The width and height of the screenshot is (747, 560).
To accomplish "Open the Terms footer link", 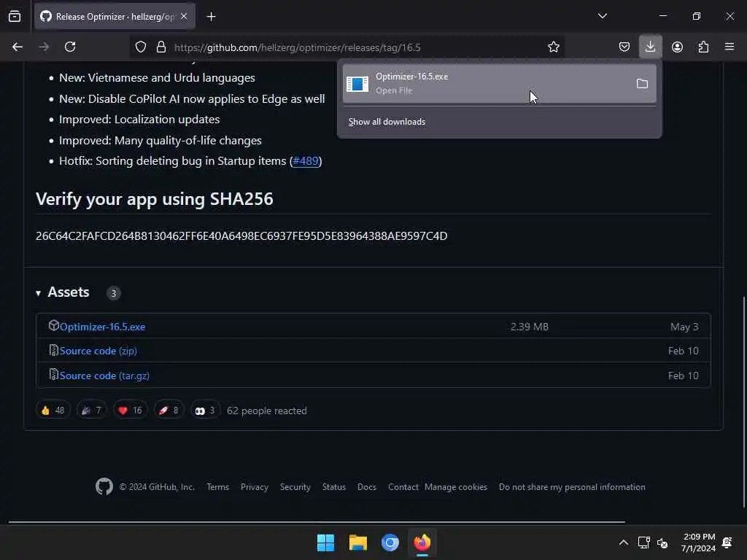I will [217, 487].
